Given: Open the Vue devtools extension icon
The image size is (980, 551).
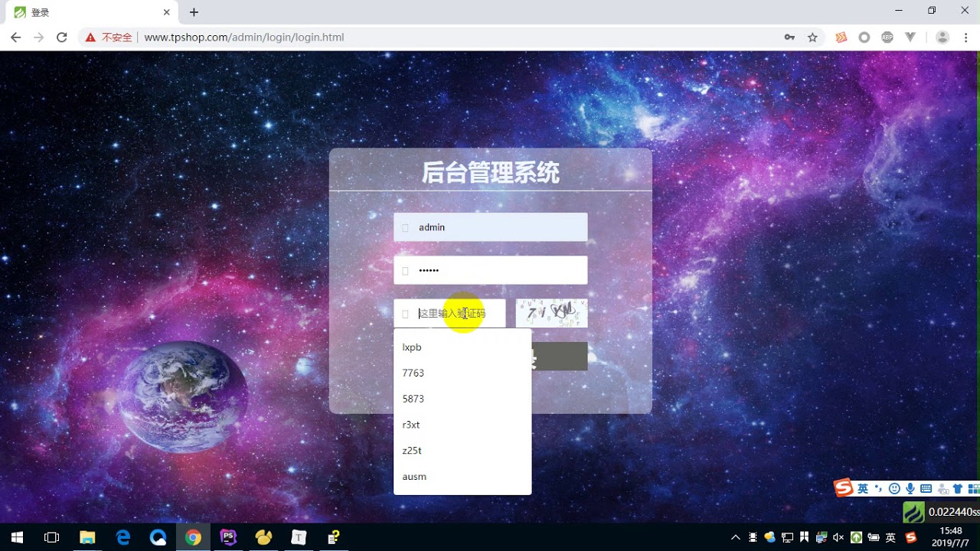Looking at the screenshot, I should [x=910, y=37].
